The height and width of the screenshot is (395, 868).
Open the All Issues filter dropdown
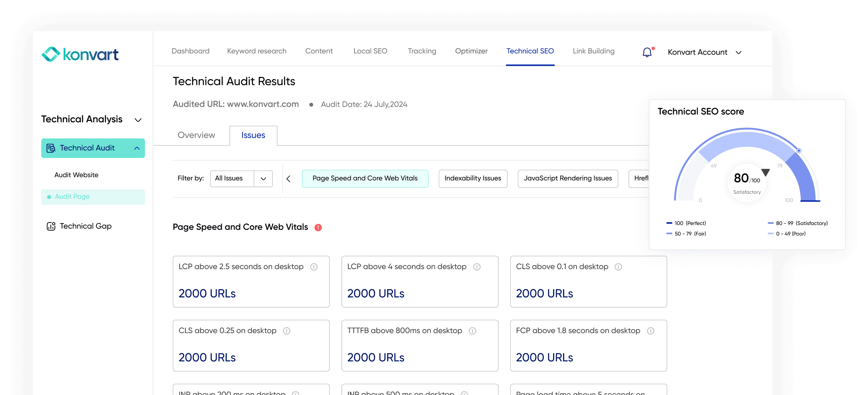263,179
